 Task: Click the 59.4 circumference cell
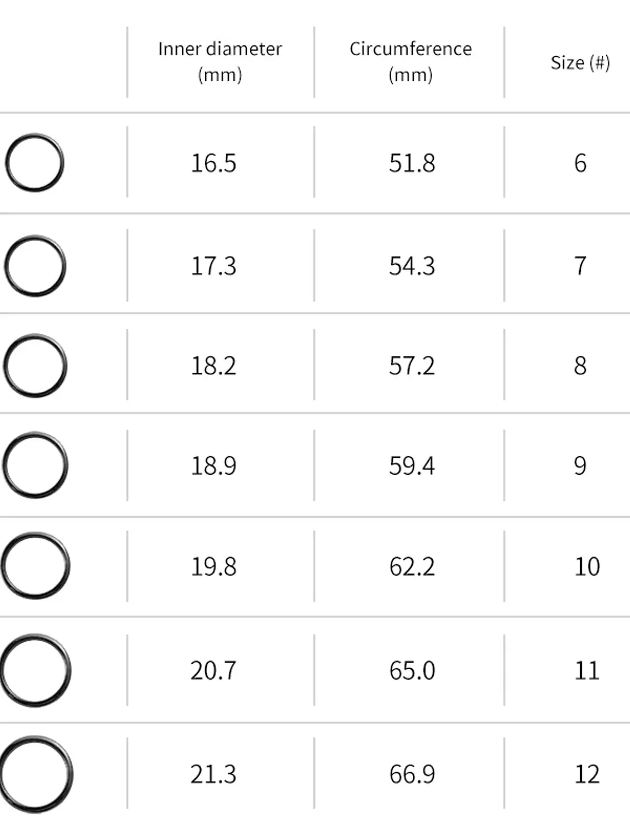[x=412, y=466]
